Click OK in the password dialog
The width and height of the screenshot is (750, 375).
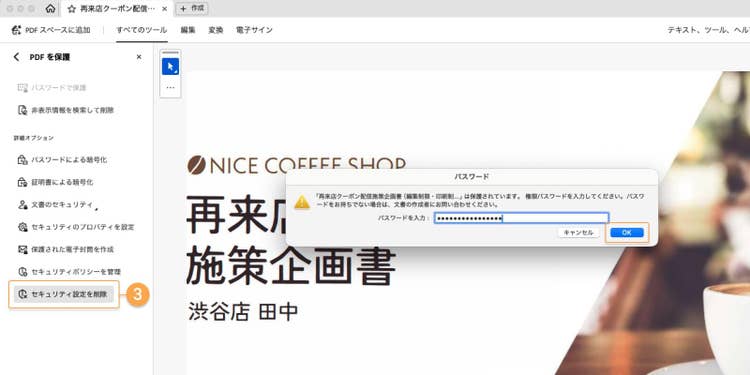point(627,232)
